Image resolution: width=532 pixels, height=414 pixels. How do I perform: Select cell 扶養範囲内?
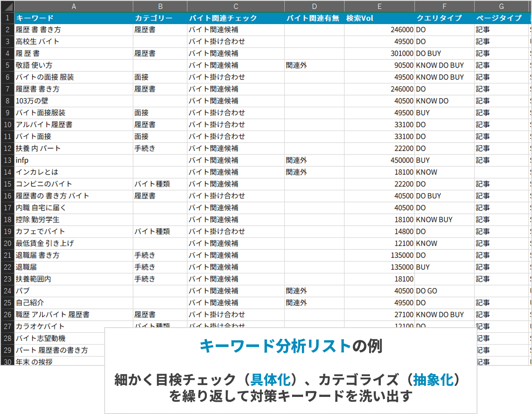74,279
